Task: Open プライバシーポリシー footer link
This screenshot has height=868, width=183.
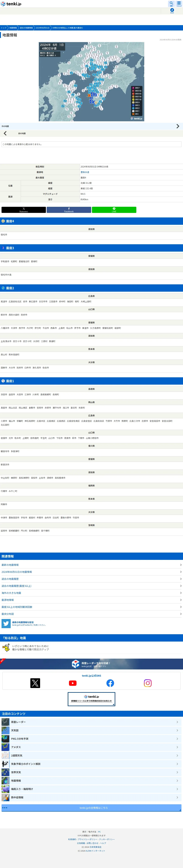Action: pyautogui.click(x=88, y=839)
